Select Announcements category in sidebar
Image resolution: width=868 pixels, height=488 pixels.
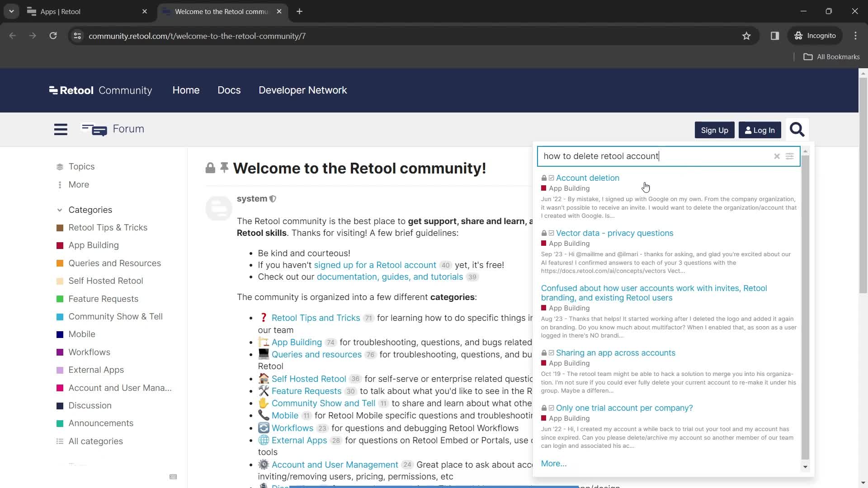[101, 423]
